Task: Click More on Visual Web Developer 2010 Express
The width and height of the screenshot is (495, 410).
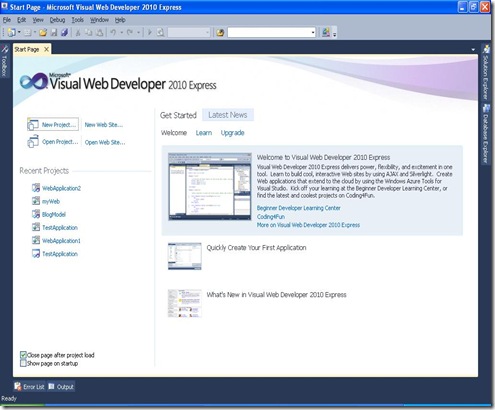Action: [x=308, y=225]
